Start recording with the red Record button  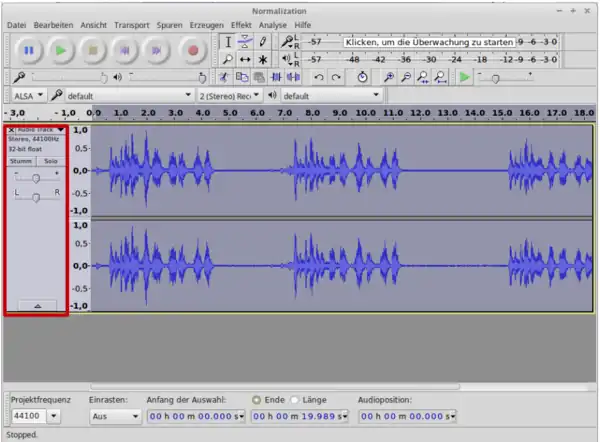coord(192,49)
